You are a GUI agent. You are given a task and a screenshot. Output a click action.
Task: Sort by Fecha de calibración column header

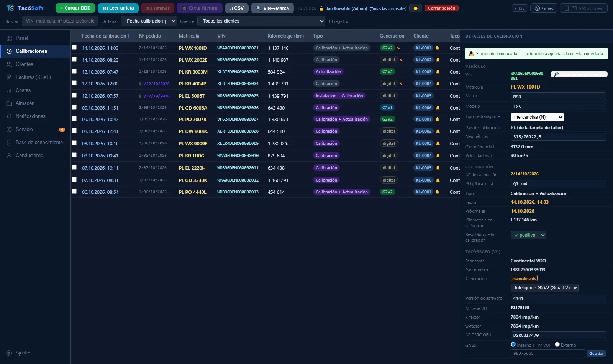[x=105, y=36]
